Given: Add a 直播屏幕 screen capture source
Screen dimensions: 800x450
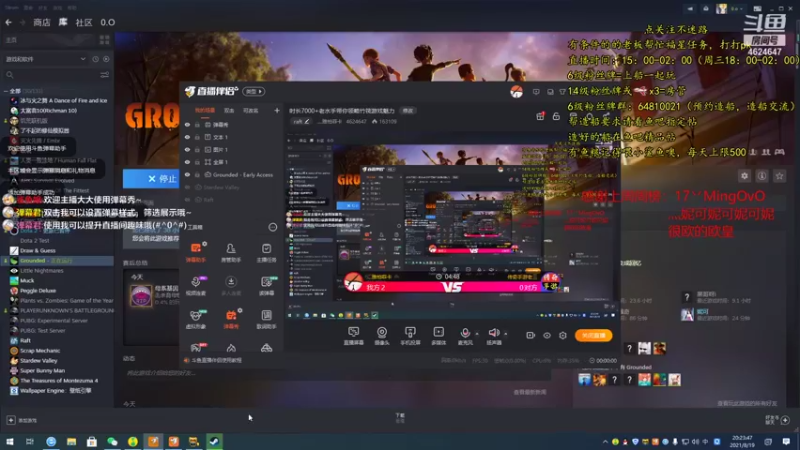Looking at the screenshot, I should pos(354,336).
